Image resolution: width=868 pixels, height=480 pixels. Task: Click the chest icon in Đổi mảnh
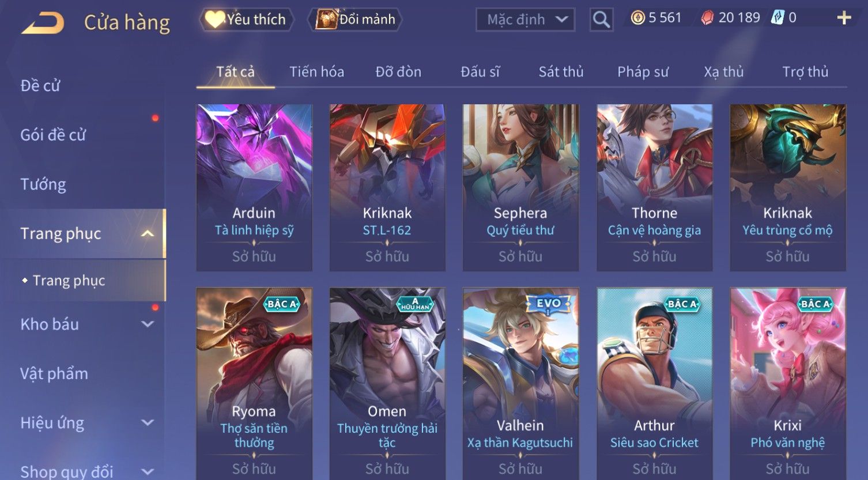[x=326, y=20]
